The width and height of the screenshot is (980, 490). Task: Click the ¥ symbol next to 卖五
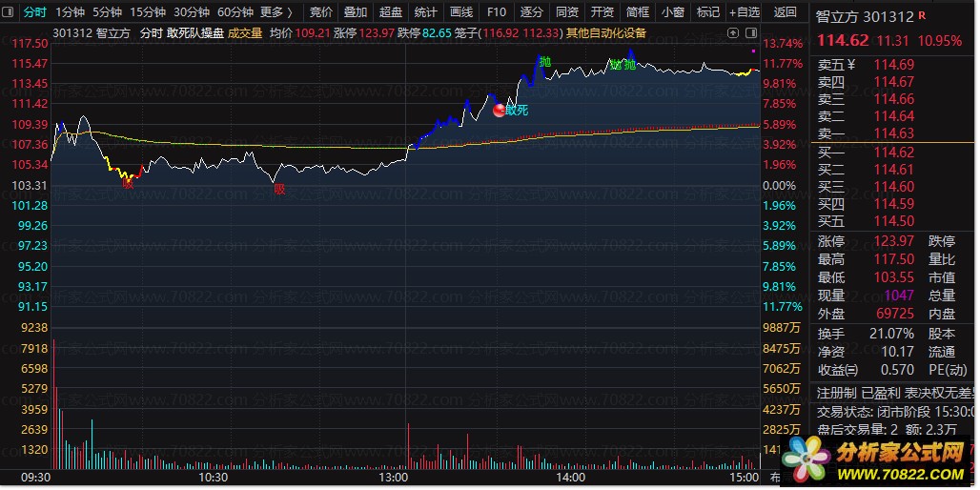[x=850, y=64]
